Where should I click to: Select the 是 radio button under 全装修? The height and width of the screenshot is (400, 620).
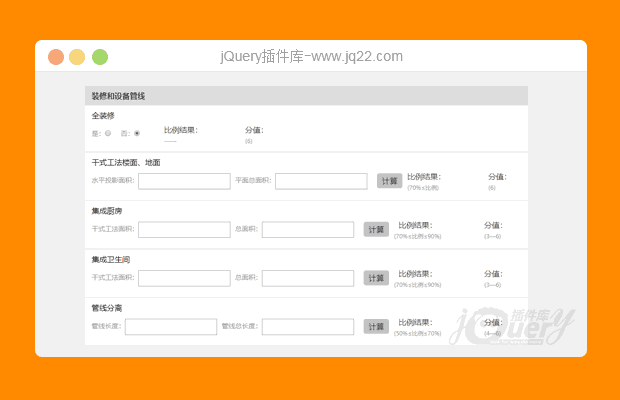(107, 133)
